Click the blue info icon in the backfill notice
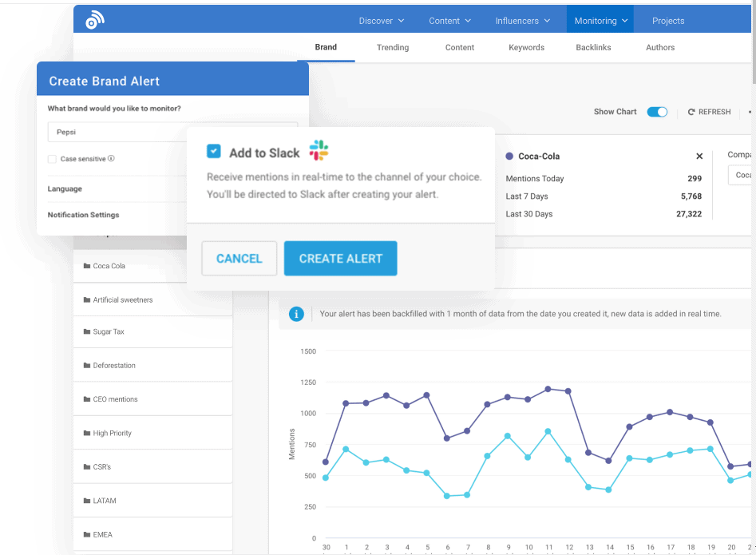756x555 pixels. pyautogui.click(x=296, y=314)
